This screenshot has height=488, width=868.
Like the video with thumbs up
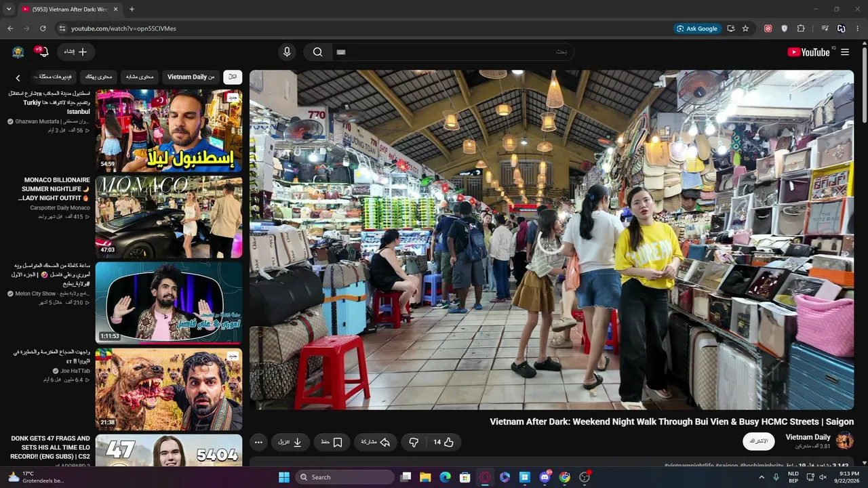tap(443, 442)
